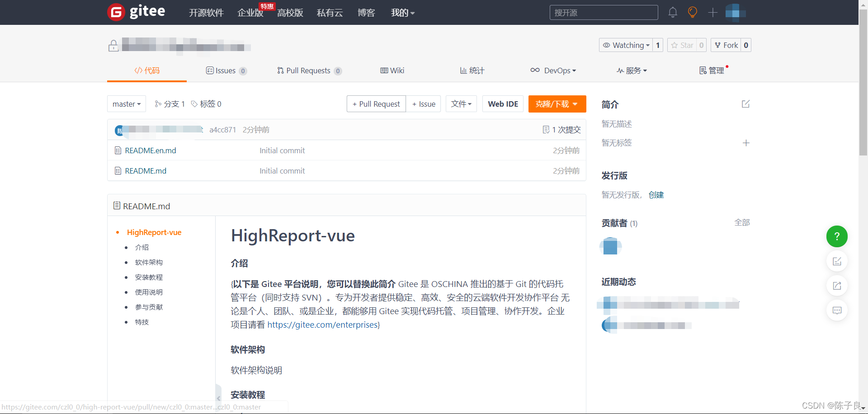
Task: Open the Pull Requests tab
Action: pyautogui.click(x=310, y=71)
